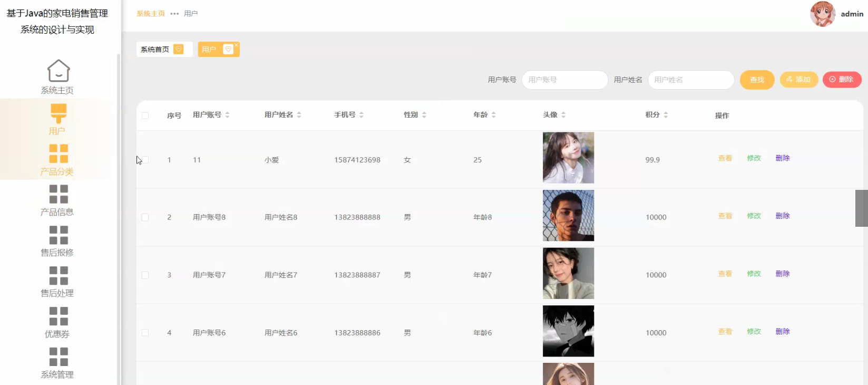Click phone number 15874123698
This screenshot has height=385, width=868.
[x=357, y=160]
